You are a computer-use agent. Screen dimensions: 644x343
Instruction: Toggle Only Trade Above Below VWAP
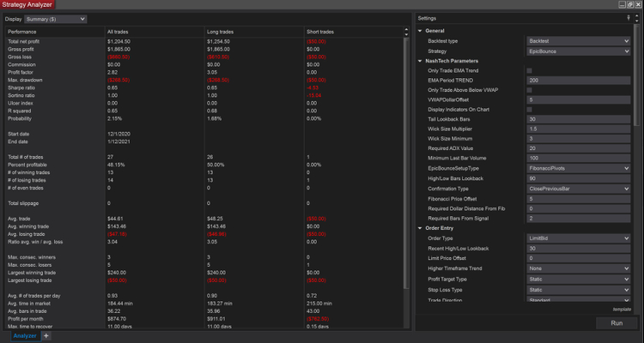(x=530, y=90)
